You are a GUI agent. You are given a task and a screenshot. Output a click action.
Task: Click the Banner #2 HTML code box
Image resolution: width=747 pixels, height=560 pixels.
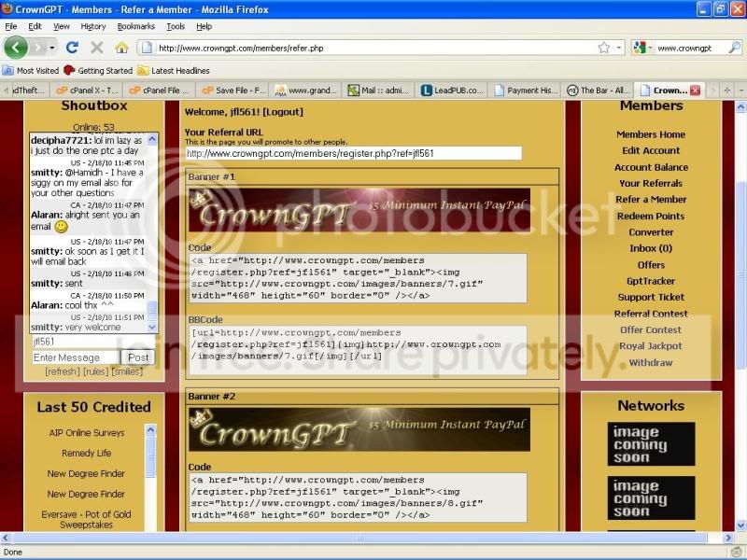tap(359, 497)
